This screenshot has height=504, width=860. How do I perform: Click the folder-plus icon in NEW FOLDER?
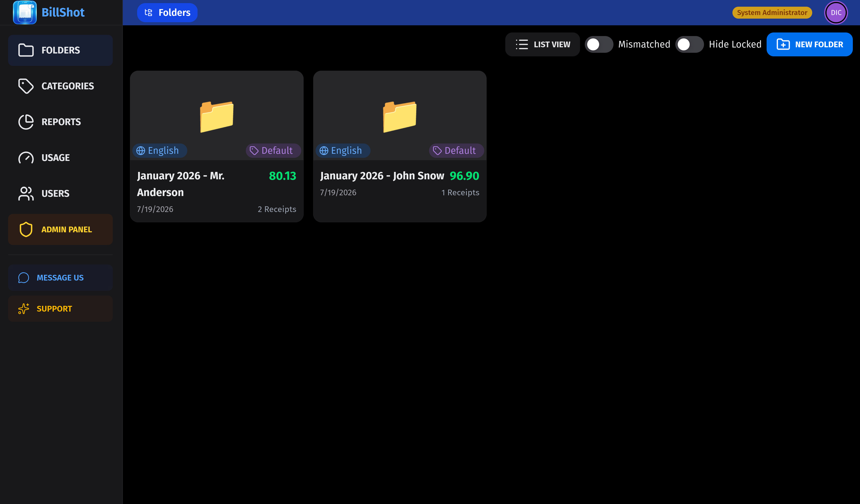[x=783, y=44]
